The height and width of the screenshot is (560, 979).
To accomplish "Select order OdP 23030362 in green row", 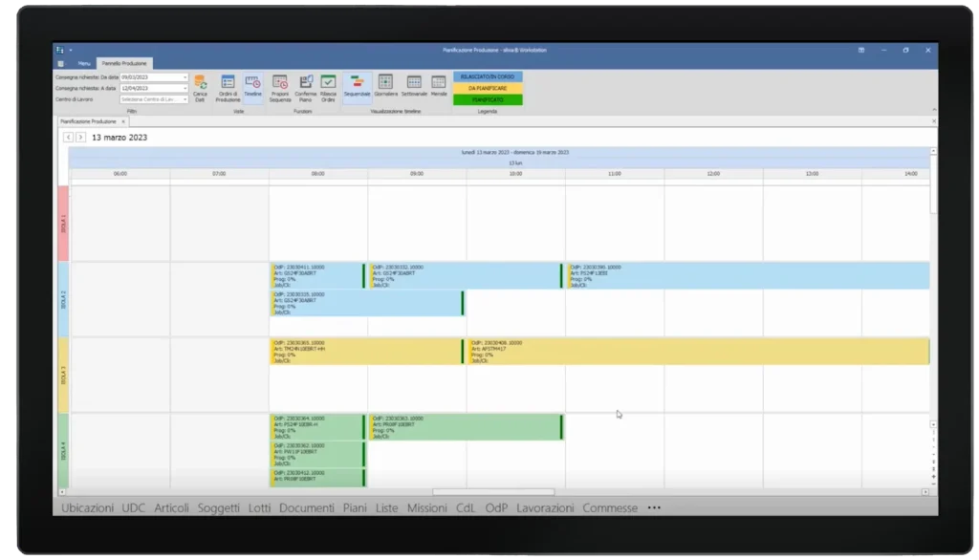I will click(x=317, y=455).
